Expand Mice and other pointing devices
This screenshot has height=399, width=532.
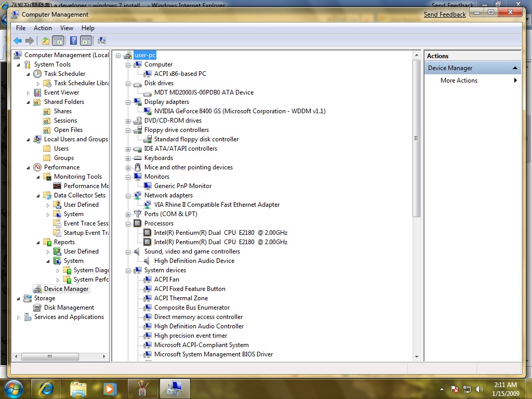128,168
